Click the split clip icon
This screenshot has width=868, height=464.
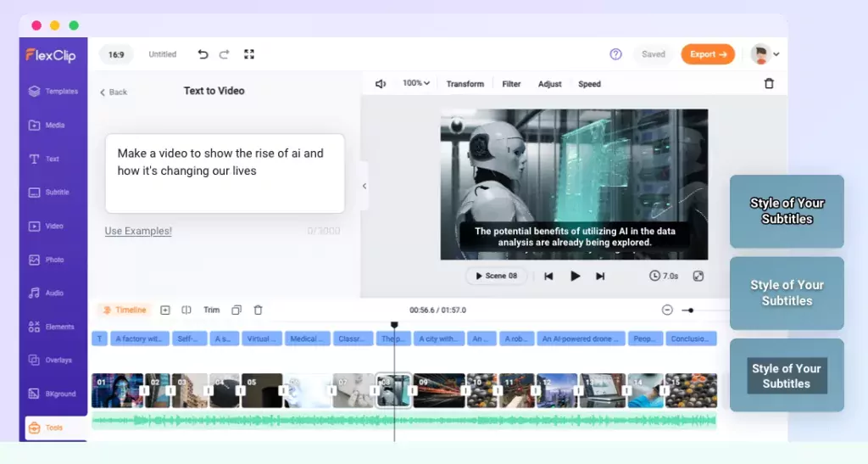(x=186, y=310)
